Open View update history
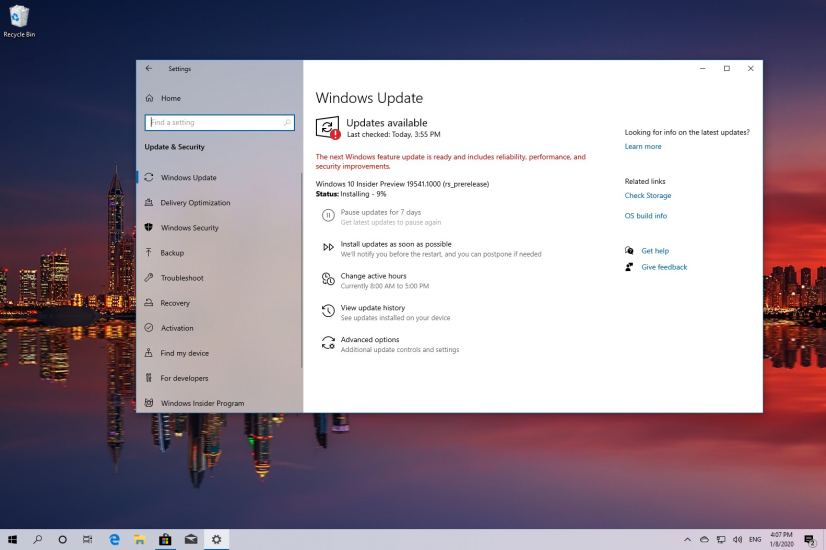 pos(373,308)
